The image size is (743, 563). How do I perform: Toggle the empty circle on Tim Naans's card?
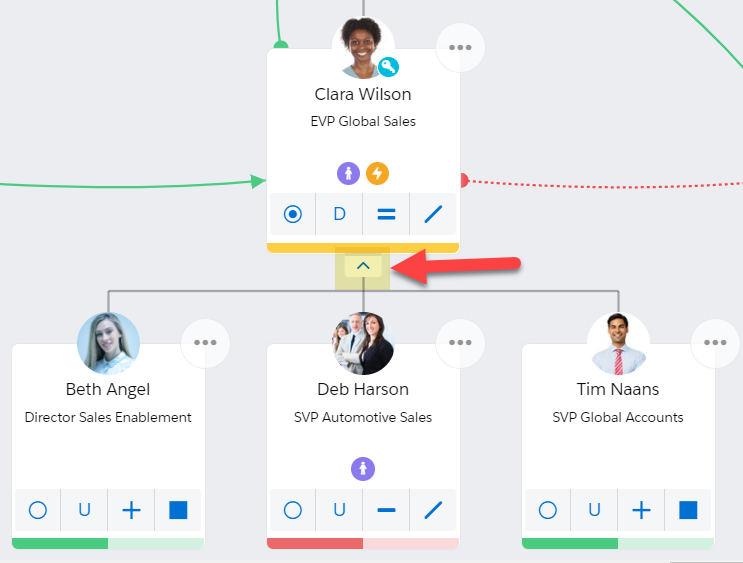(548, 510)
